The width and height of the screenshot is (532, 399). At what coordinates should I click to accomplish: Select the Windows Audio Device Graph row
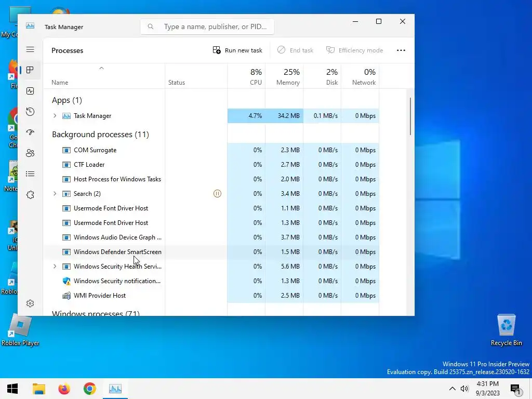[211, 237]
